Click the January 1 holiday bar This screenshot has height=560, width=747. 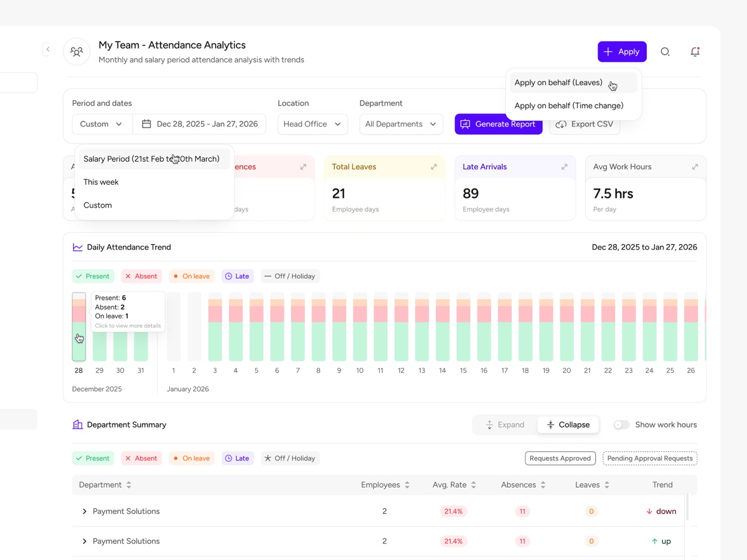click(174, 327)
